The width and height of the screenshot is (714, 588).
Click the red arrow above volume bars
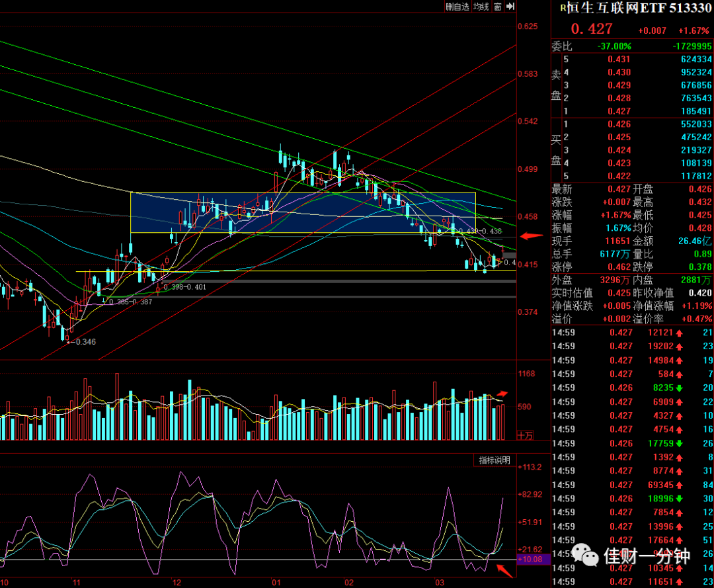click(x=502, y=394)
